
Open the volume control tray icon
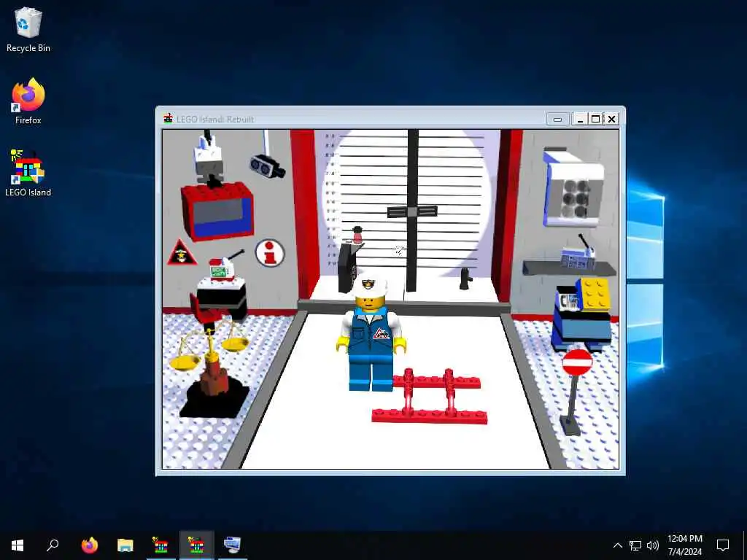[653, 545]
